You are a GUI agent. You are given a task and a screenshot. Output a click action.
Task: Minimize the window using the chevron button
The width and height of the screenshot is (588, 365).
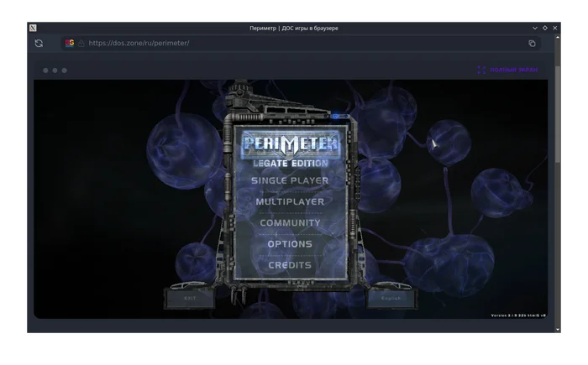535,28
